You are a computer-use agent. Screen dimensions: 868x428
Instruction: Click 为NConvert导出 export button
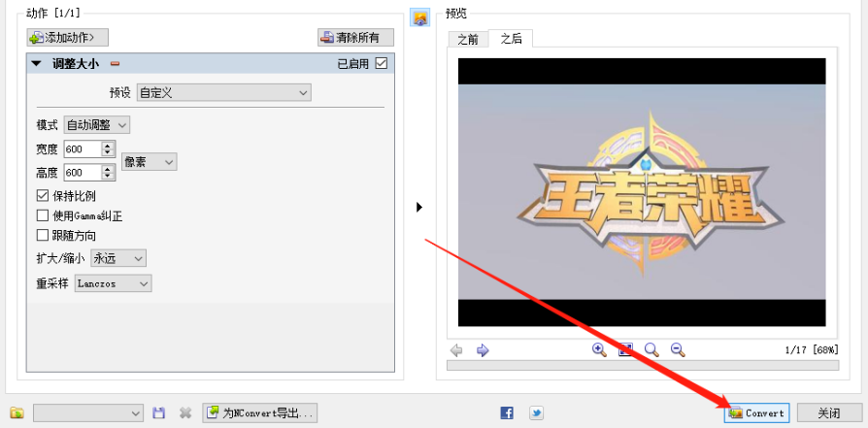[x=260, y=412]
